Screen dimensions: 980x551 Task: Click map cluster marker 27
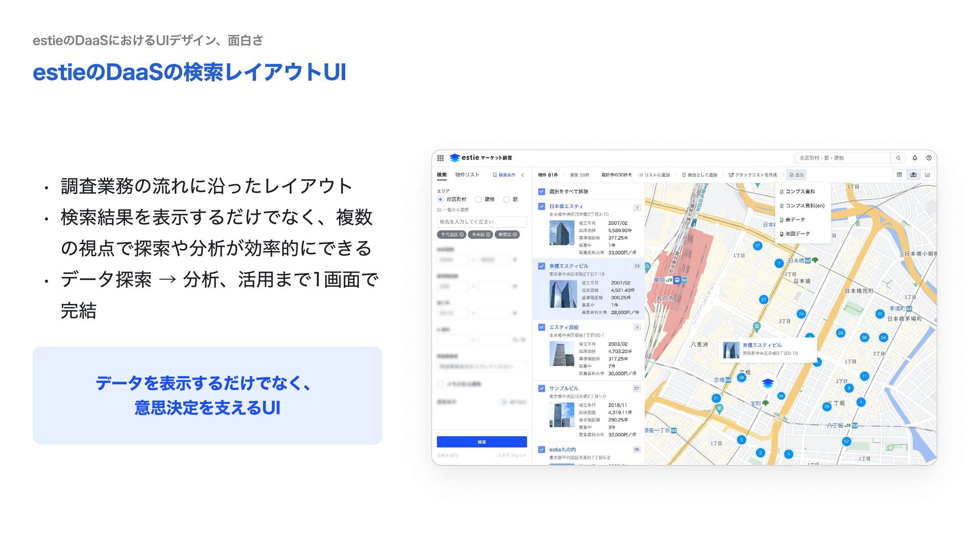[757, 246]
